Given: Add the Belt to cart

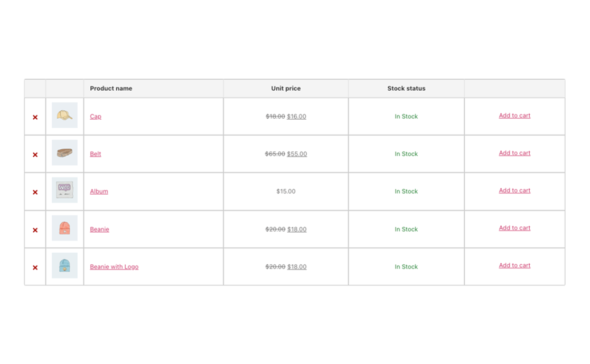Looking at the screenshot, I should coord(514,153).
